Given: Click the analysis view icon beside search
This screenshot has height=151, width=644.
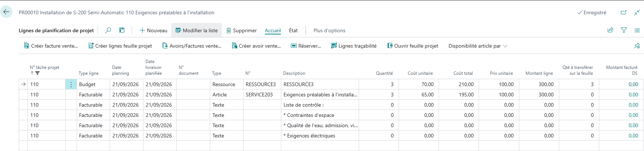Looking at the screenshot, I should (122, 30).
